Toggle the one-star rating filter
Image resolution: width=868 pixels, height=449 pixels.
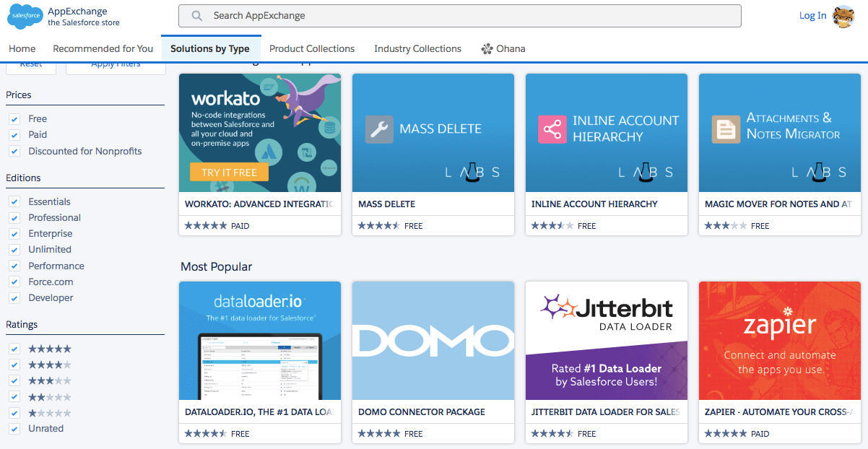pyautogui.click(x=14, y=413)
